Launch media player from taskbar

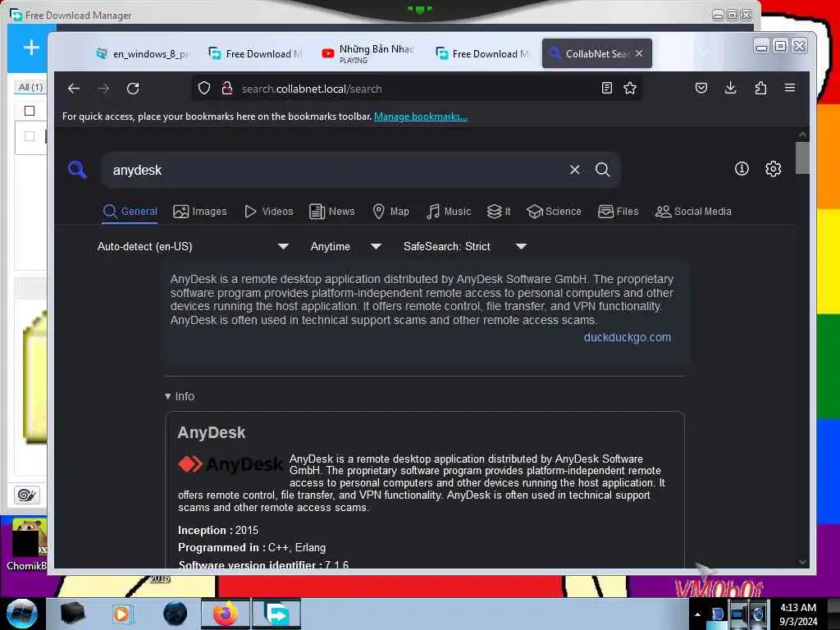pyautogui.click(x=121, y=614)
